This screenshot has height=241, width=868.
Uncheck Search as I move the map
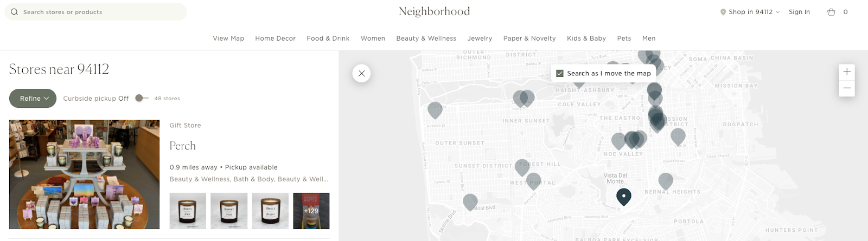pos(560,73)
